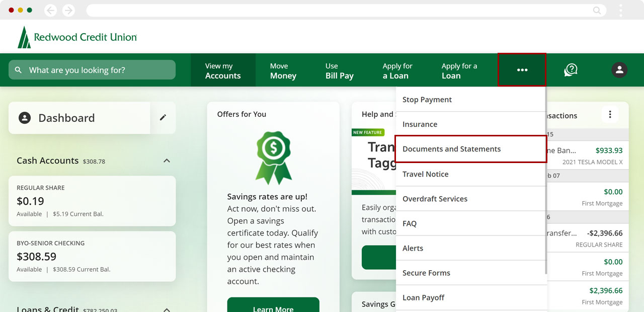The width and height of the screenshot is (644, 312).
Task: Click the browser address bar
Action: 346,10
